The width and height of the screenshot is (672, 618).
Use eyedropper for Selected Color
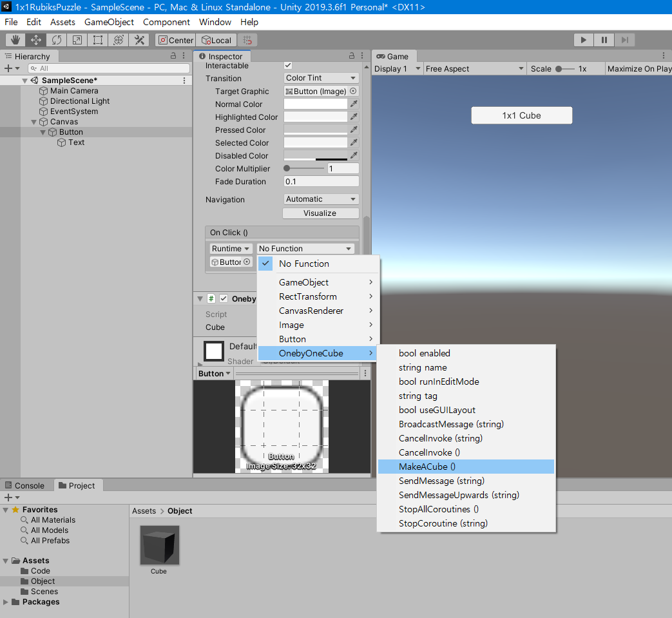point(354,142)
